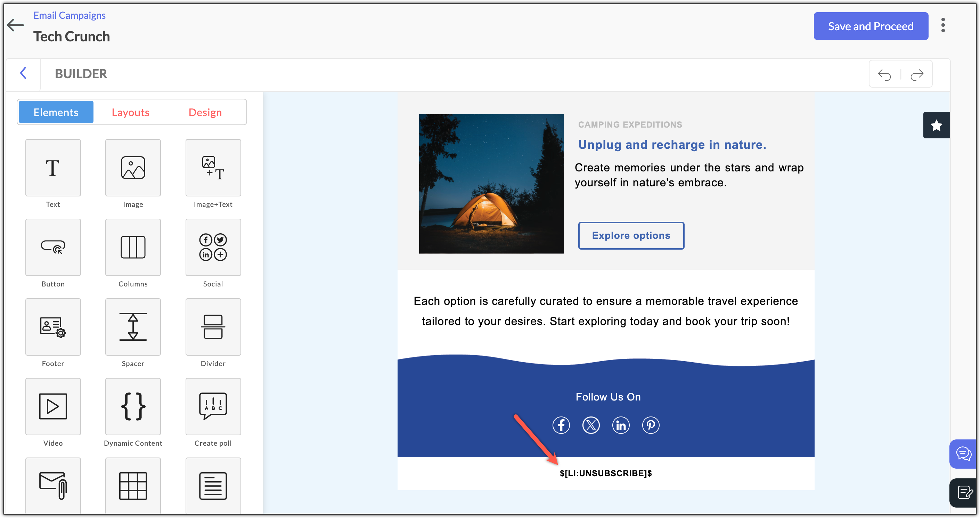980x518 pixels.
Task: Select the Video element tile
Action: click(x=53, y=406)
